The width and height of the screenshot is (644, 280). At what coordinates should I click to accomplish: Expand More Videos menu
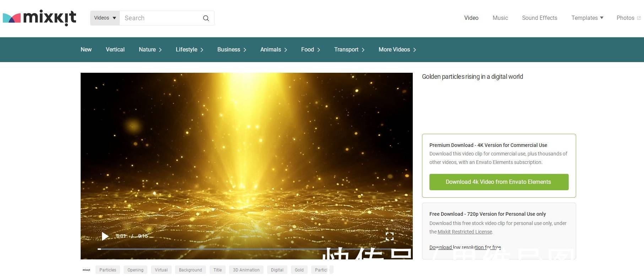(x=397, y=50)
